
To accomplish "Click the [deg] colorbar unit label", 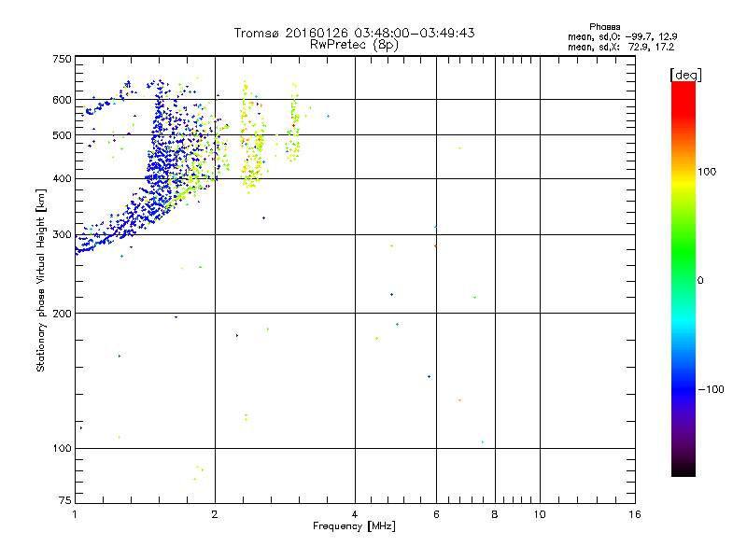I will tap(685, 76).
